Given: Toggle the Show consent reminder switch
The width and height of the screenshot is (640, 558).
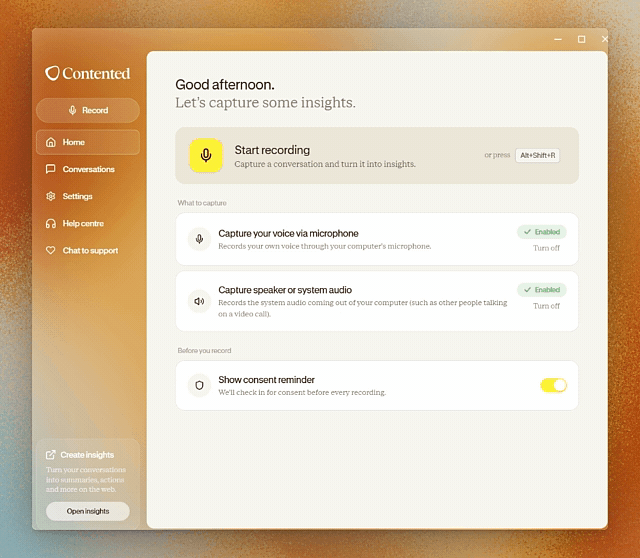Looking at the screenshot, I should [x=553, y=385].
